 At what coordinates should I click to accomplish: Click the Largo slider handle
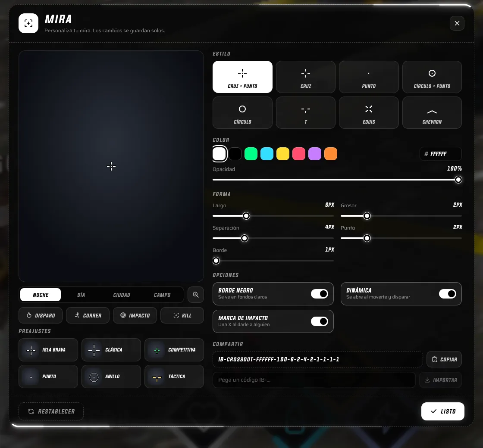coord(246,216)
